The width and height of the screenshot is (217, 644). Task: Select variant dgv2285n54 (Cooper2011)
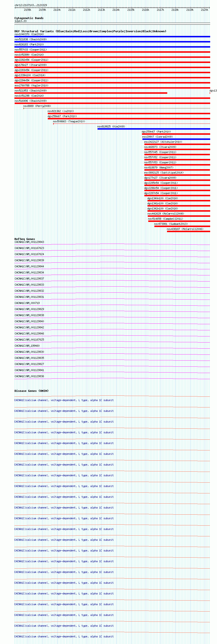(x=161, y=183)
